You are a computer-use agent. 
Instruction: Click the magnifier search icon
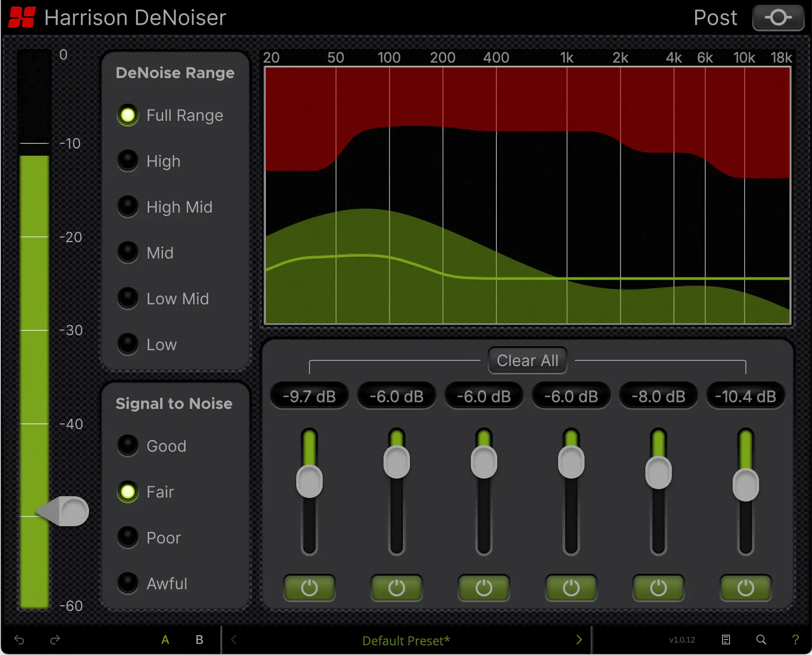pyautogui.click(x=761, y=640)
